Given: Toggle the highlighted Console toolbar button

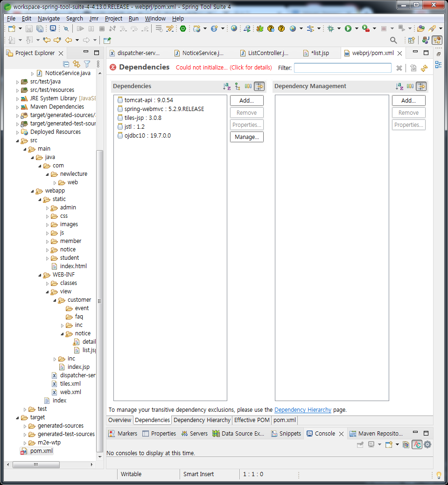Looking at the screenshot, I should [x=417, y=444].
